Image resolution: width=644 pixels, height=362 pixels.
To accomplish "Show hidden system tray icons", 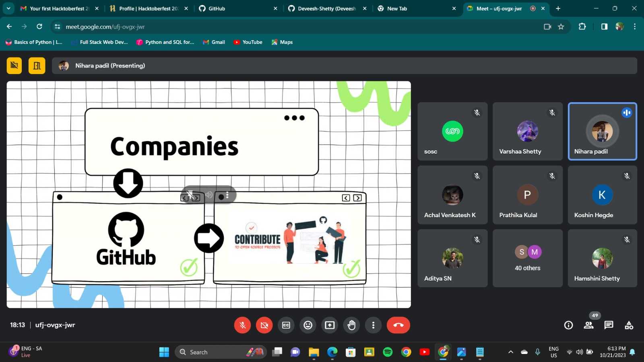I will point(511,352).
